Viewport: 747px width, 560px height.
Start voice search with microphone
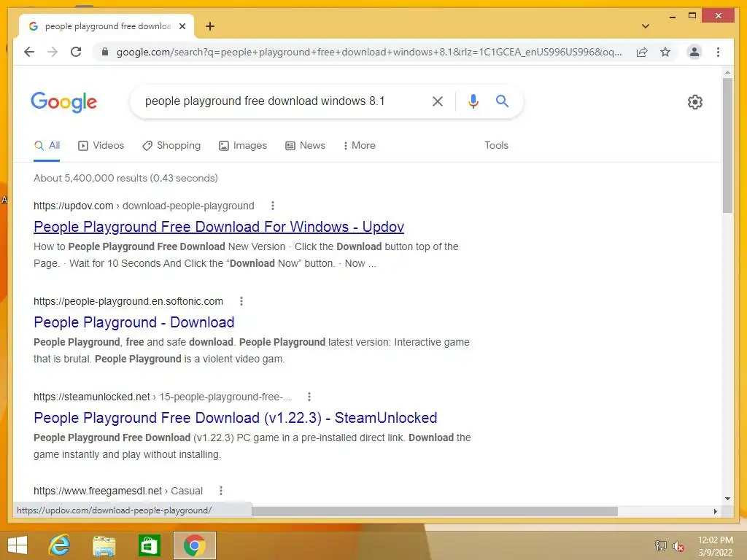click(473, 101)
